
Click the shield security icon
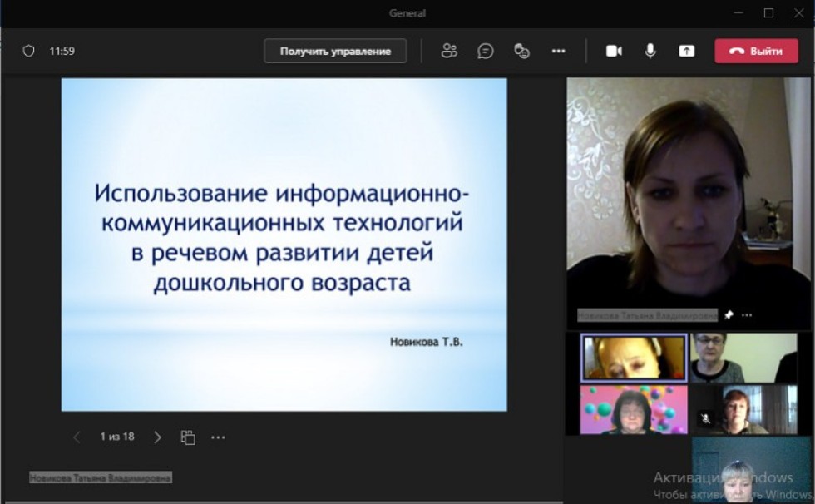(28, 51)
